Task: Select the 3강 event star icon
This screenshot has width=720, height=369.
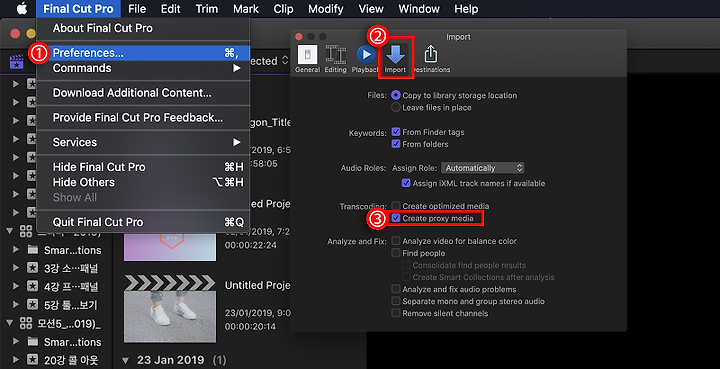Action: [x=33, y=268]
